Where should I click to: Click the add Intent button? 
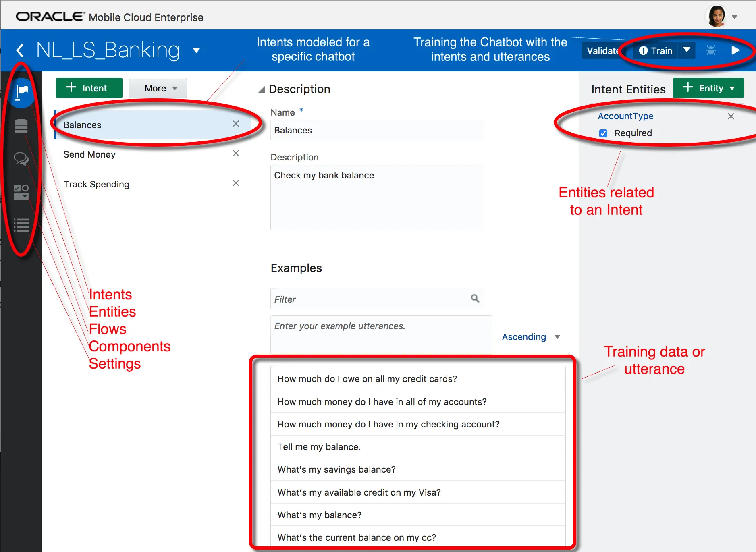pos(89,88)
